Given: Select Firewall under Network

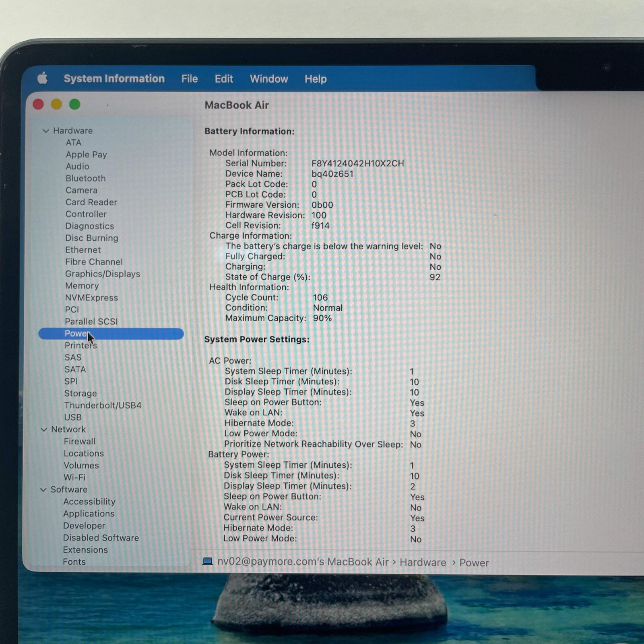Looking at the screenshot, I should (x=79, y=442).
